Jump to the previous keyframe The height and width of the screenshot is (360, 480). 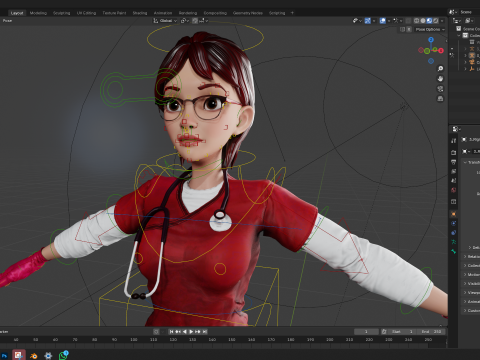coord(178,332)
